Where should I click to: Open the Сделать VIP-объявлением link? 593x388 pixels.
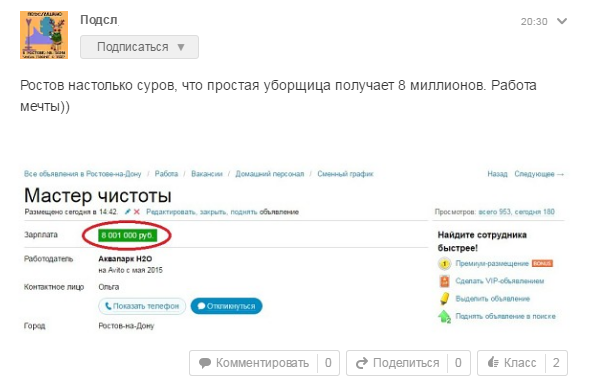coord(500,281)
